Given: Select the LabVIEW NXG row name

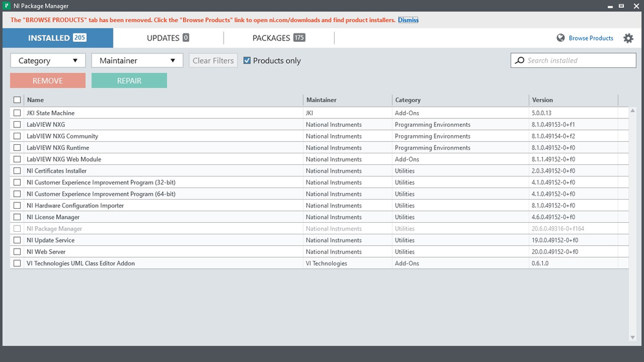Looking at the screenshot, I should pos(46,124).
